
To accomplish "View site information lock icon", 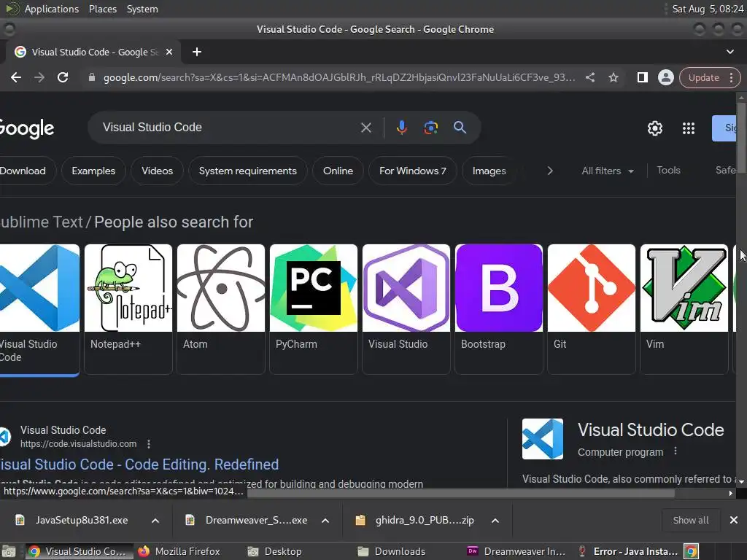I will (x=92, y=77).
